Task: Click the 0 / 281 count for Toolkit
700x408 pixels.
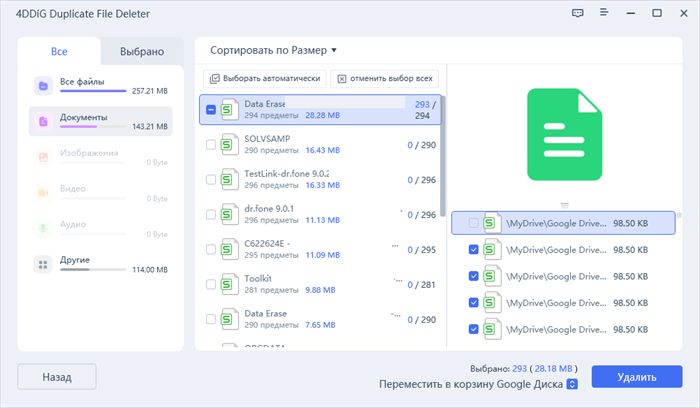Action: (421, 284)
